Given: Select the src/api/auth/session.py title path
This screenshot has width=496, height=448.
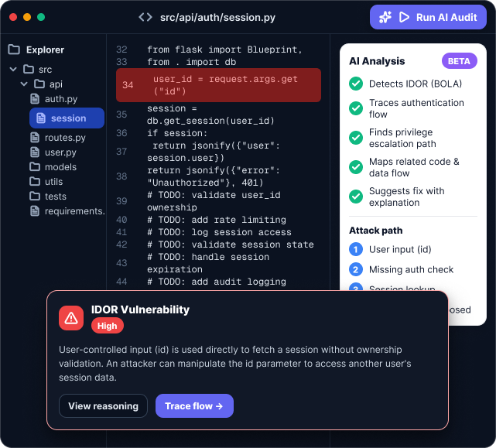Looking at the screenshot, I should 217,17.
